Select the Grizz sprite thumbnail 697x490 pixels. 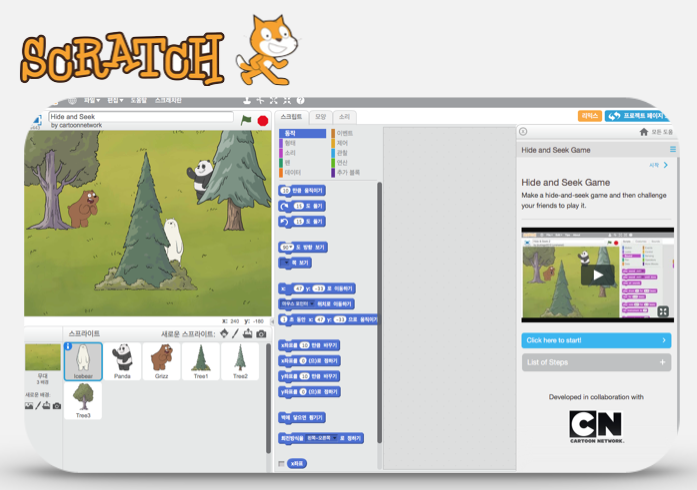(161, 361)
